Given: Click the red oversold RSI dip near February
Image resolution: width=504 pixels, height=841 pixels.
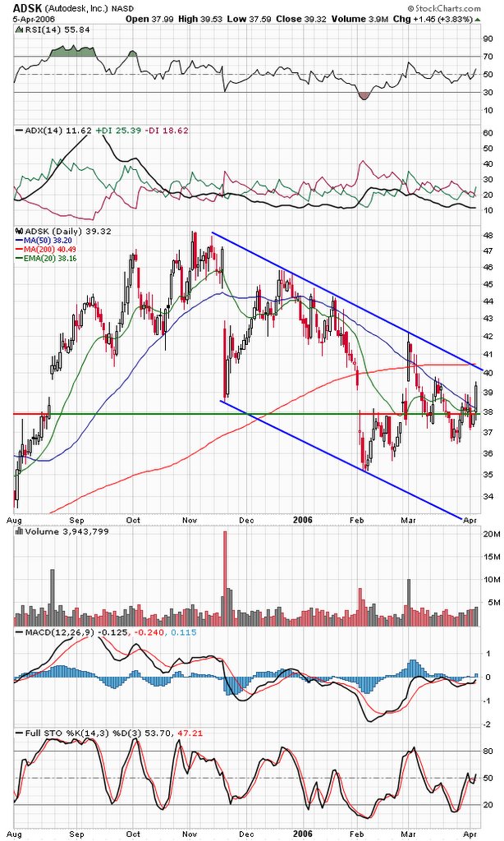Looking at the screenshot, I should [364, 96].
